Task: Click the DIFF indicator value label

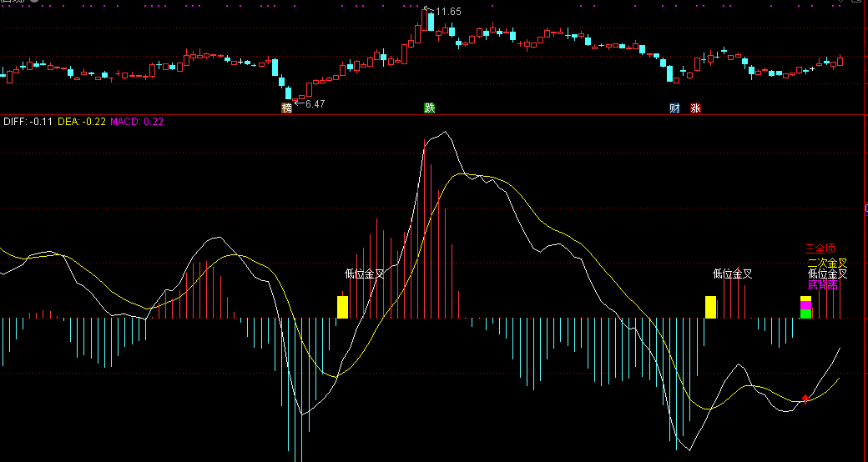Action: 28,122
